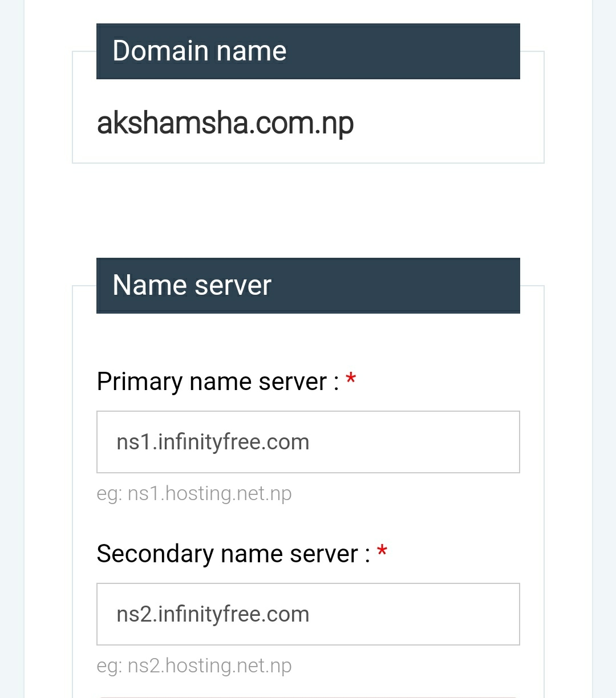The height and width of the screenshot is (698, 616).
Task: Click the 'Primary name server :' label
Action: (x=218, y=382)
